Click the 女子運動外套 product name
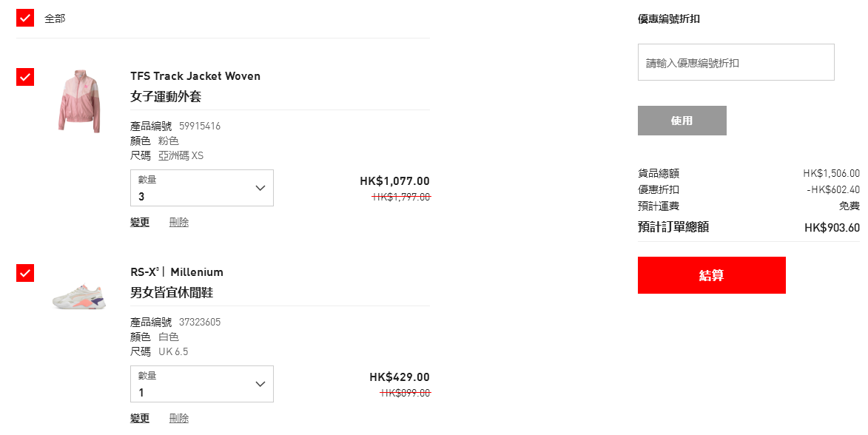868x435 pixels. pos(166,97)
